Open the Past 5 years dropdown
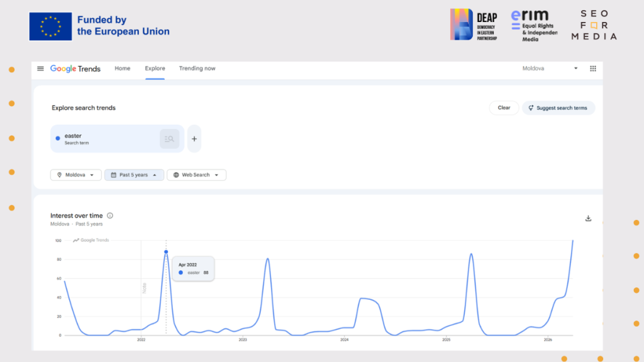The height and width of the screenshot is (362, 644). 134,175
